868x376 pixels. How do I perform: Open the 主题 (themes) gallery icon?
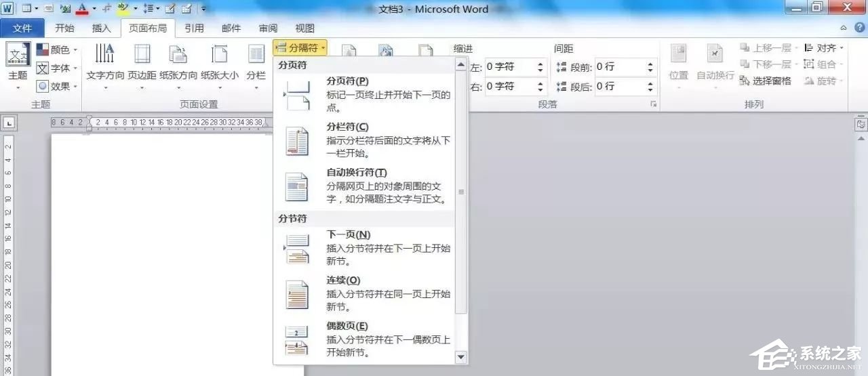tap(18, 55)
